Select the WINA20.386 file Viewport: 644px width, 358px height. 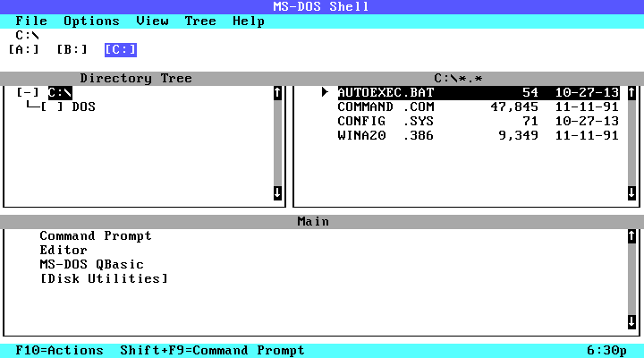[x=479, y=136]
